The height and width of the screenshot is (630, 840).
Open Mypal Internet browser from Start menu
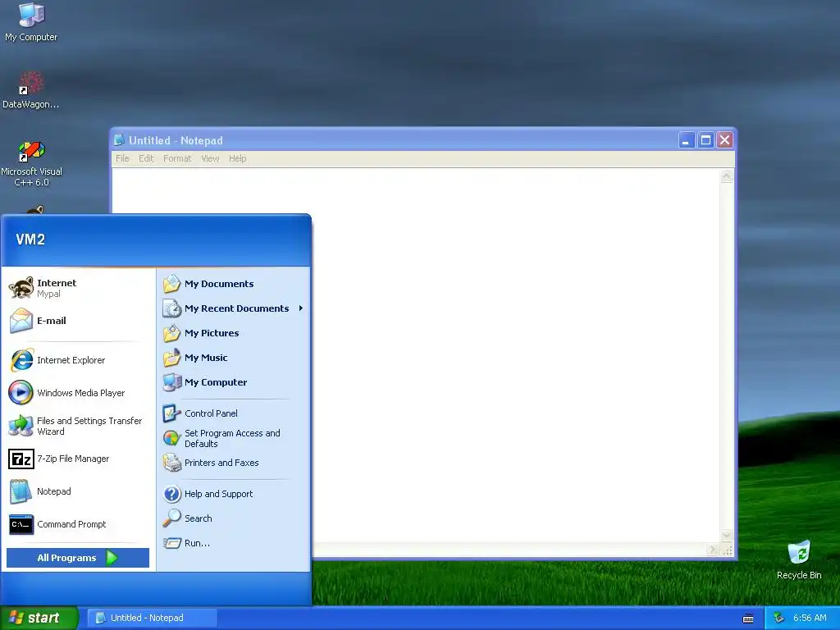click(x=78, y=288)
